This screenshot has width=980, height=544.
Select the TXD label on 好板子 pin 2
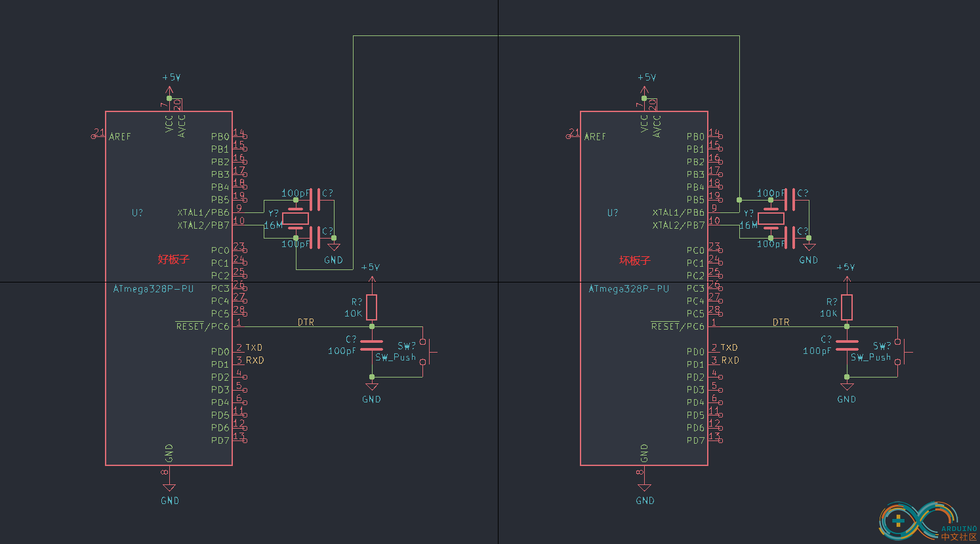(x=254, y=347)
